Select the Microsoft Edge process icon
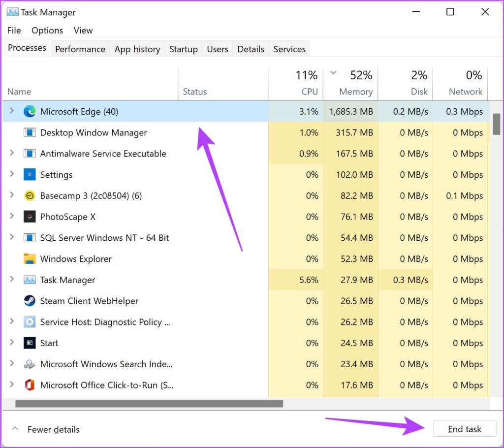 click(30, 111)
